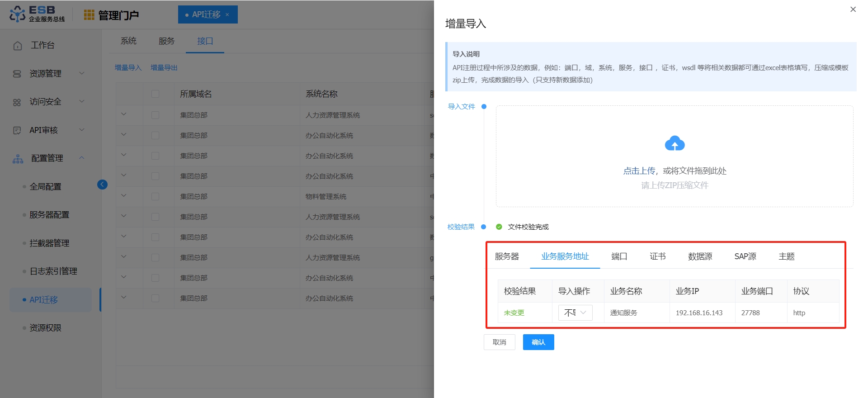Switch to the SAP源 tab

(745, 256)
